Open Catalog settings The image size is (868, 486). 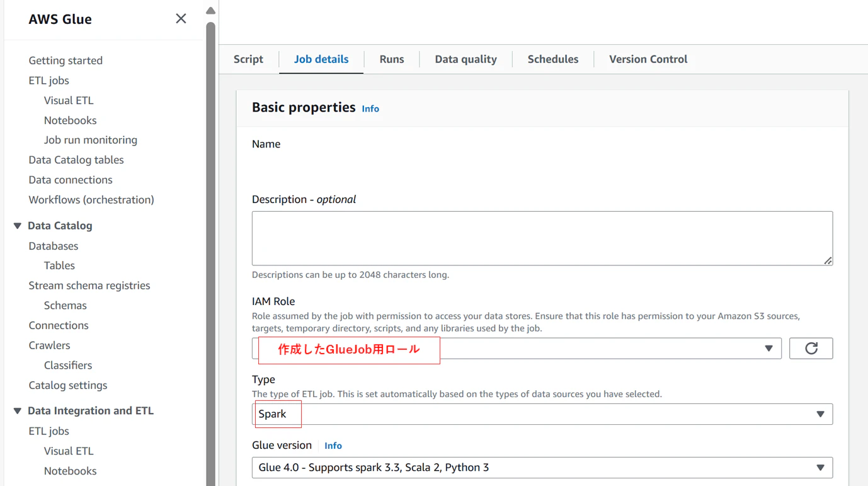point(68,385)
